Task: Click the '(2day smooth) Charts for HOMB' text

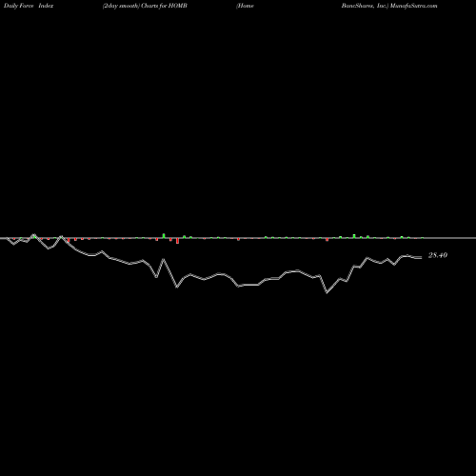Action: (145, 6)
